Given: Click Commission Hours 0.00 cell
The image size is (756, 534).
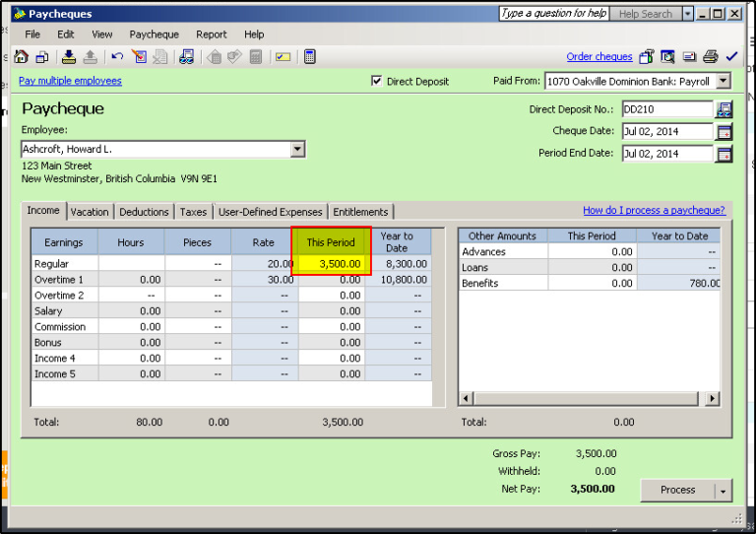Looking at the screenshot, I should [132, 327].
